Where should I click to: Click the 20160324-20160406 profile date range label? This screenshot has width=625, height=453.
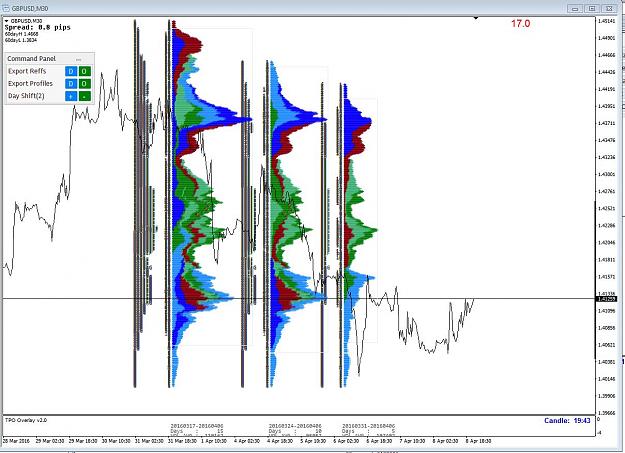(295, 426)
